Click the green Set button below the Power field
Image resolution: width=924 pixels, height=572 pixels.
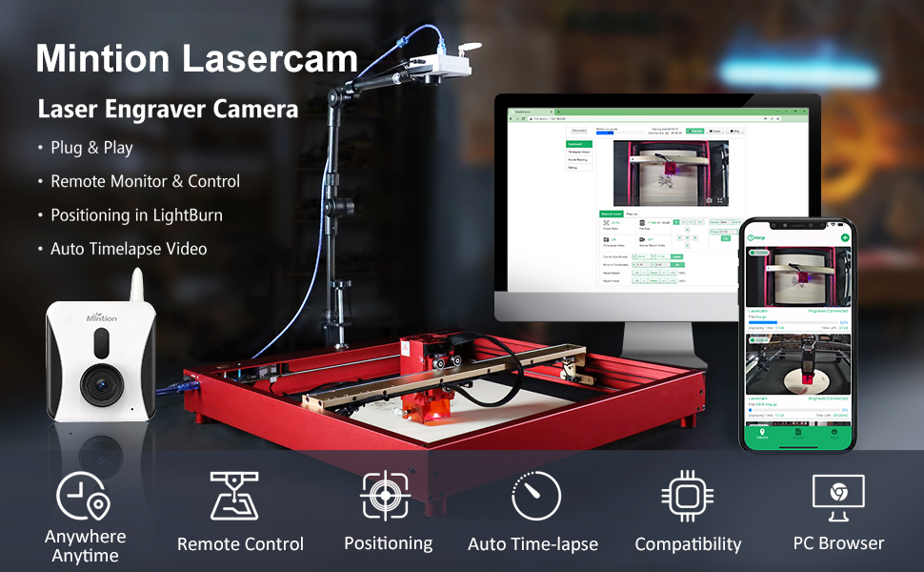point(726,238)
